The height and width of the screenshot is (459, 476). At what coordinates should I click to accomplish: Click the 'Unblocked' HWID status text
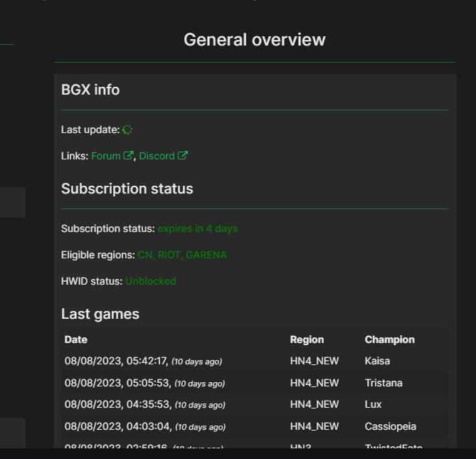coord(150,281)
